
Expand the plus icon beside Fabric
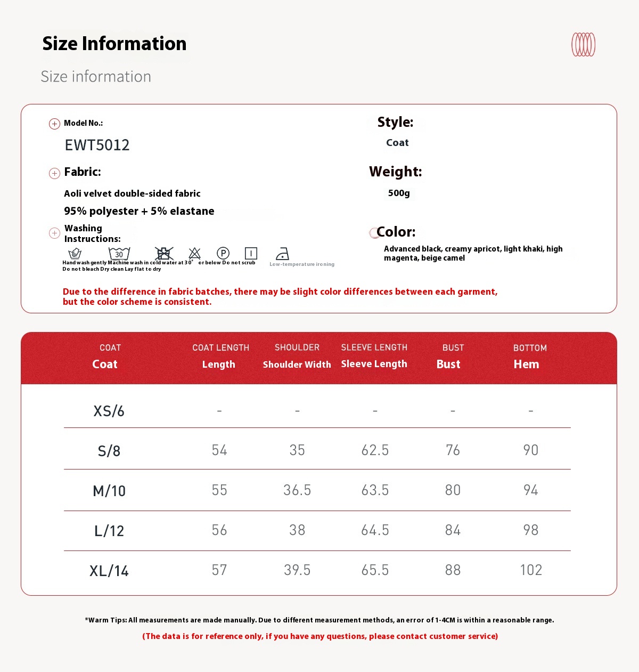click(54, 173)
